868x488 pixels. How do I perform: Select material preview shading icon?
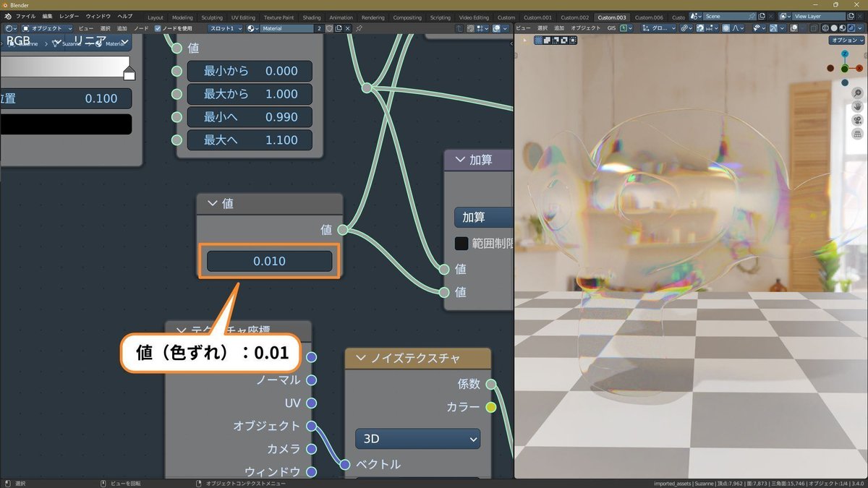(842, 28)
